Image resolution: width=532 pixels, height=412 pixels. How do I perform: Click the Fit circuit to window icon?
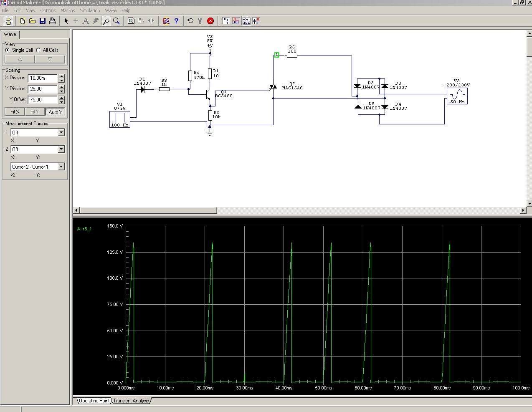click(x=131, y=21)
